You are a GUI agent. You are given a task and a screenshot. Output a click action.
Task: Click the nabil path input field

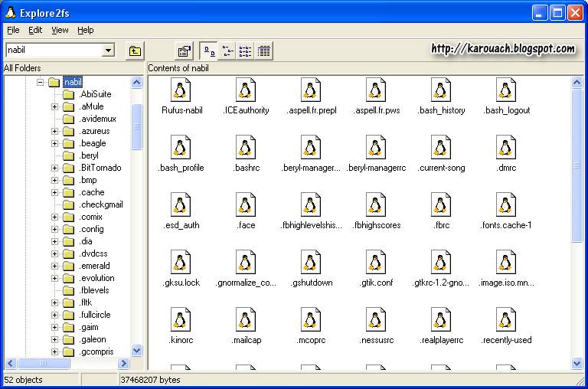pos(54,50)
